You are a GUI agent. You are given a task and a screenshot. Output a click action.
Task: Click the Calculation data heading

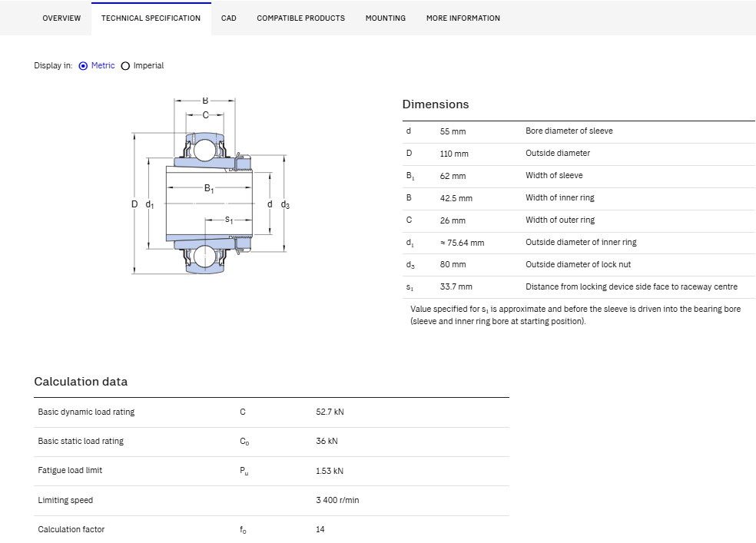point(81,382)
